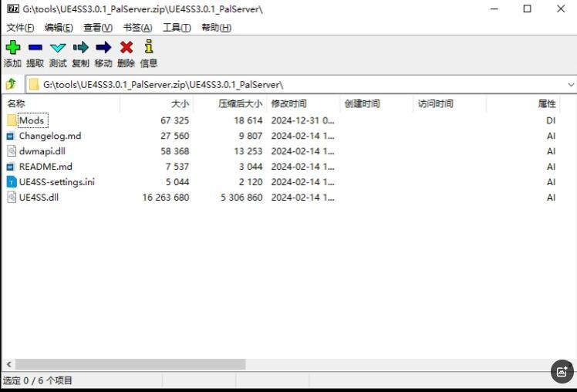Select the README.md file name

[46, 167]
